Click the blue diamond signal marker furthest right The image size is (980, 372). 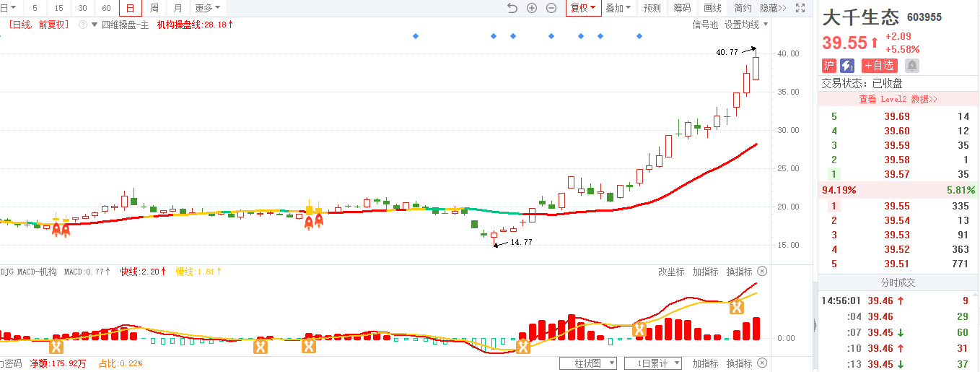639,35
